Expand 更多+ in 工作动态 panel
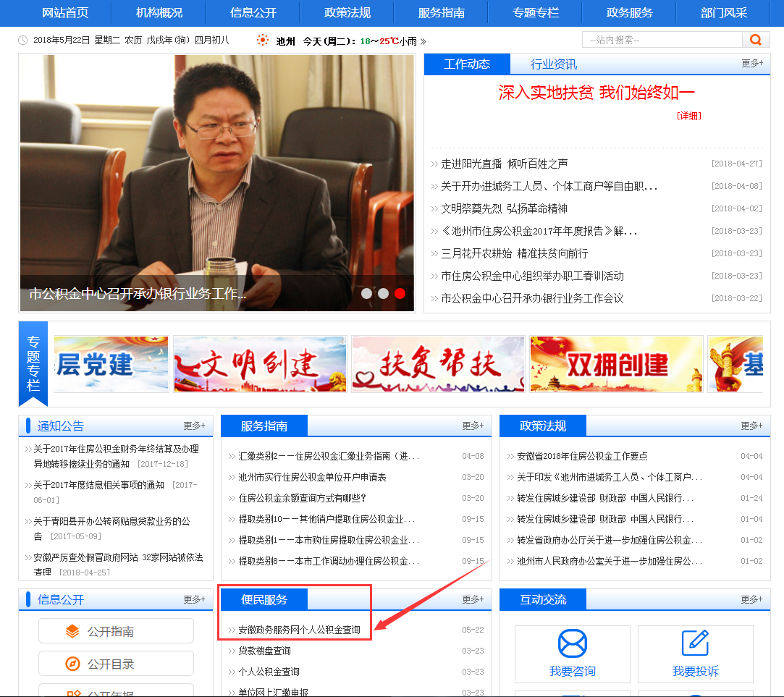 [x=751, y=64]
